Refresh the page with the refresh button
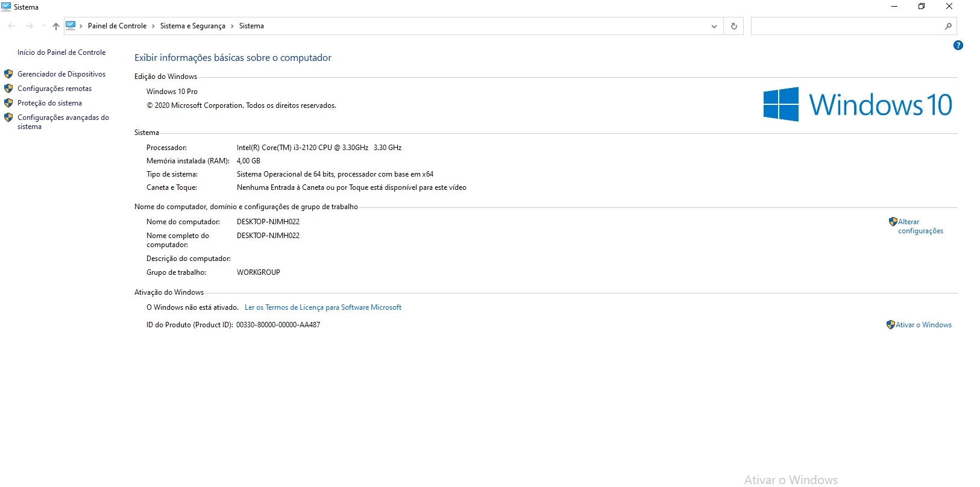The height and width of the screenshot is (487, 980). pos(733,26)
